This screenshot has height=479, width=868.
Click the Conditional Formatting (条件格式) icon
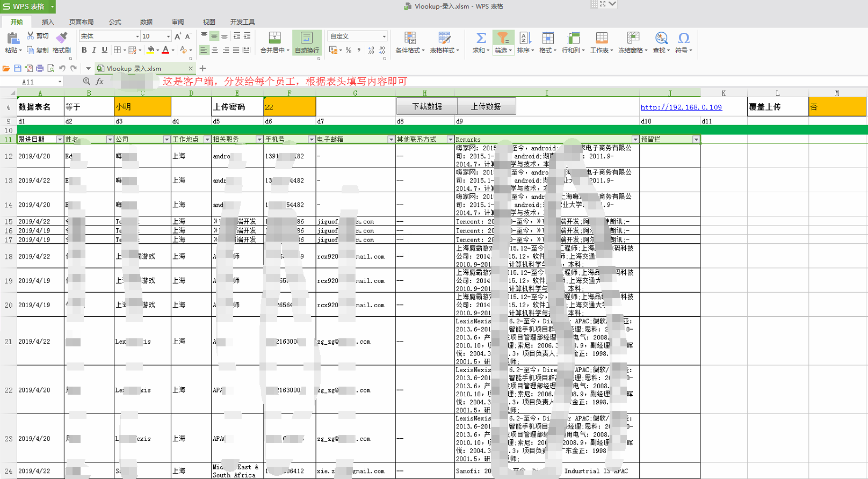pos(410,38)
